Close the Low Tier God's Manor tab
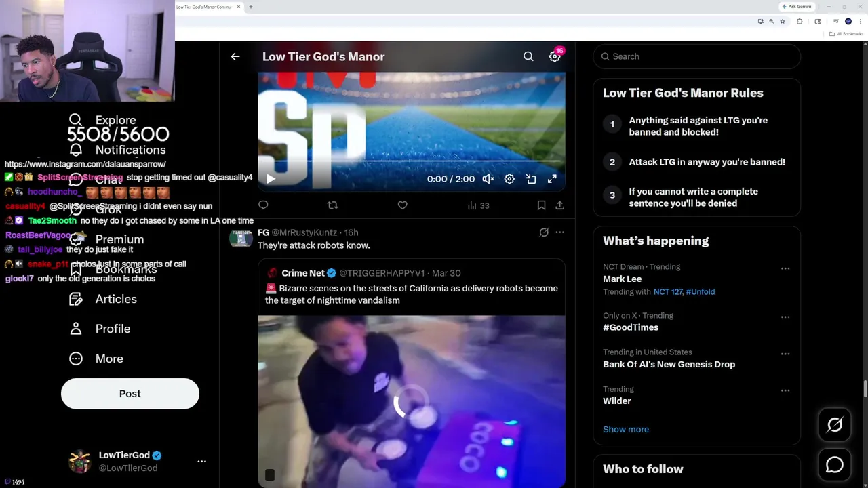Screen dimensions: 868x488 point(239,7)
